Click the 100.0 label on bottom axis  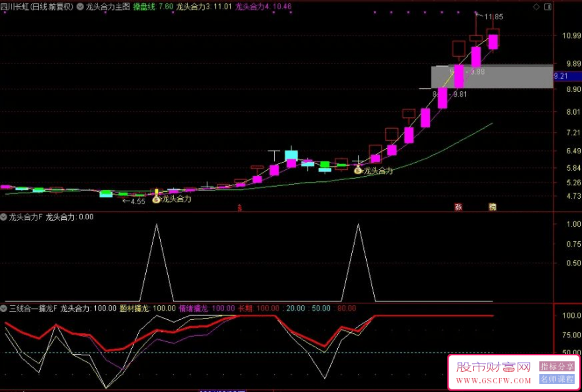pyautogui.click(x=572, y=315)
